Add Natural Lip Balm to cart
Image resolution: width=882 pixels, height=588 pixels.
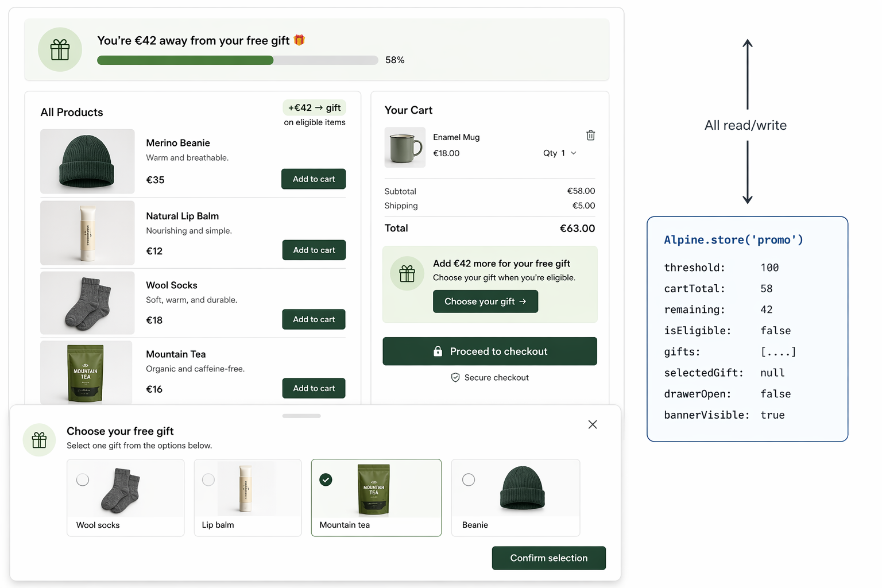click(x=314, y=250)
